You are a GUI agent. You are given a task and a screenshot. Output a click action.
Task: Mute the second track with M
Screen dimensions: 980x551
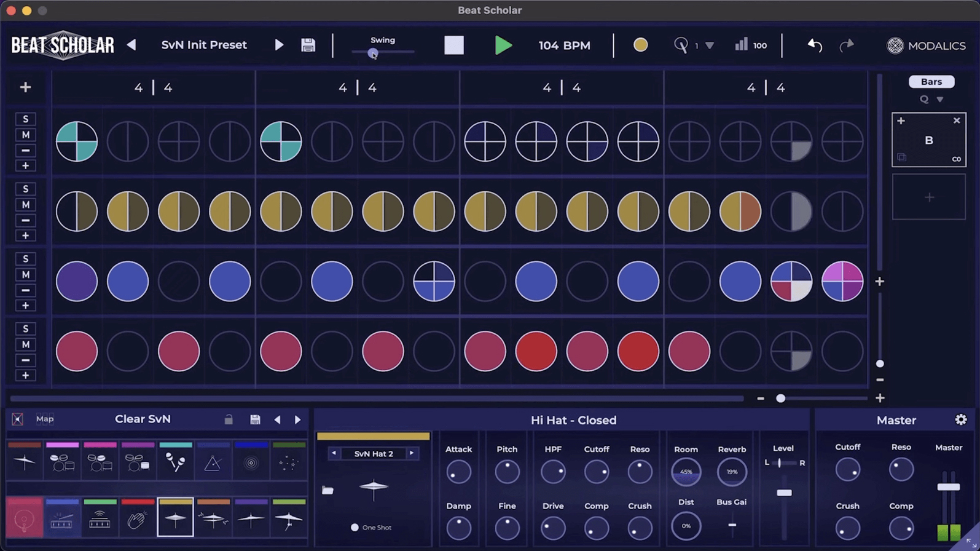tap(25, 205)
